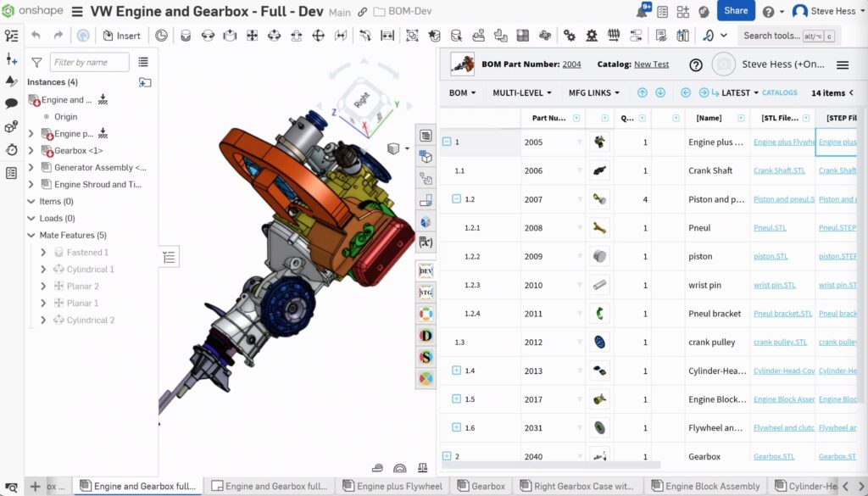Viewport: 868px width, 496px height.
Task: Click the STG app icon in side strip
Action: pyautogui.click(x=426, y=293)
